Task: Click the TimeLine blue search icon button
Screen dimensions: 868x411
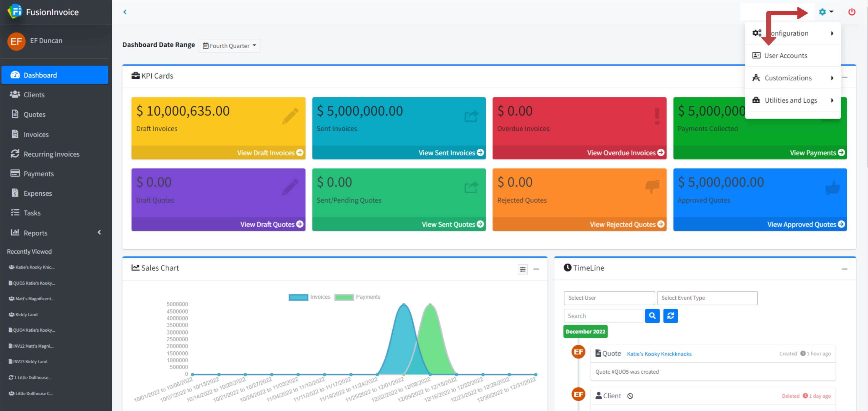Action: point(652,316)
